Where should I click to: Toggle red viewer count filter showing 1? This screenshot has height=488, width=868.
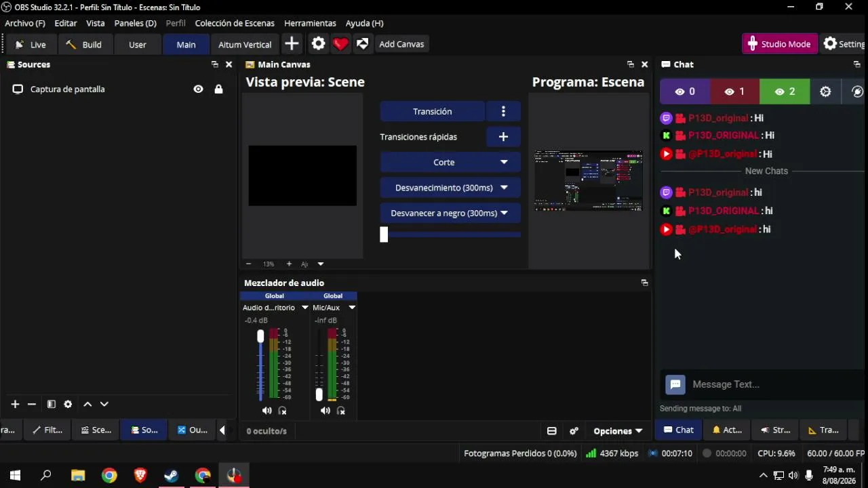(x=734, y=91)
